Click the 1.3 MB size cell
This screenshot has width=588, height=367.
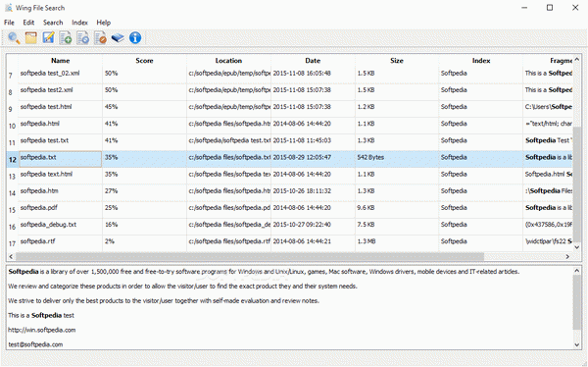(x=397, y=243)
